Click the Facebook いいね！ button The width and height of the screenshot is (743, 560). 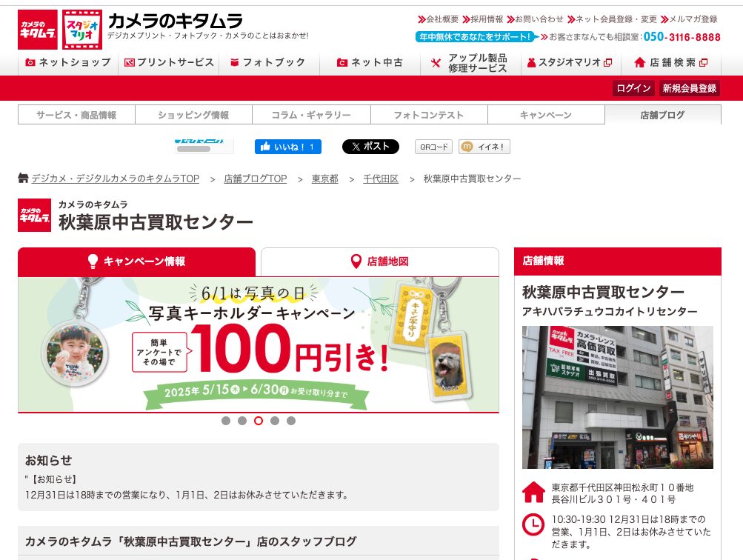288,147
